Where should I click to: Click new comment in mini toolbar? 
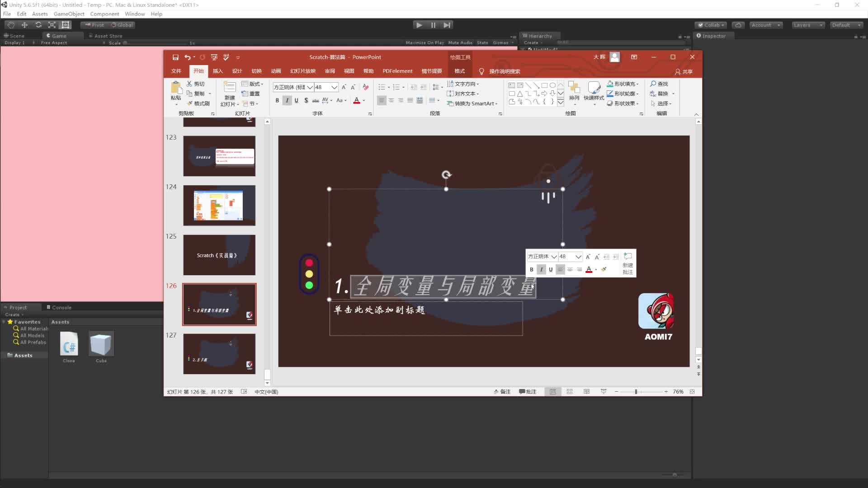click(x=628, y=263)
